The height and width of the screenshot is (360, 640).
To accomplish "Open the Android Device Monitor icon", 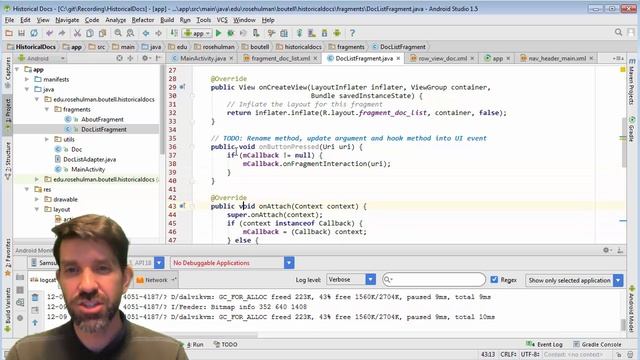I will coord(337,33).
